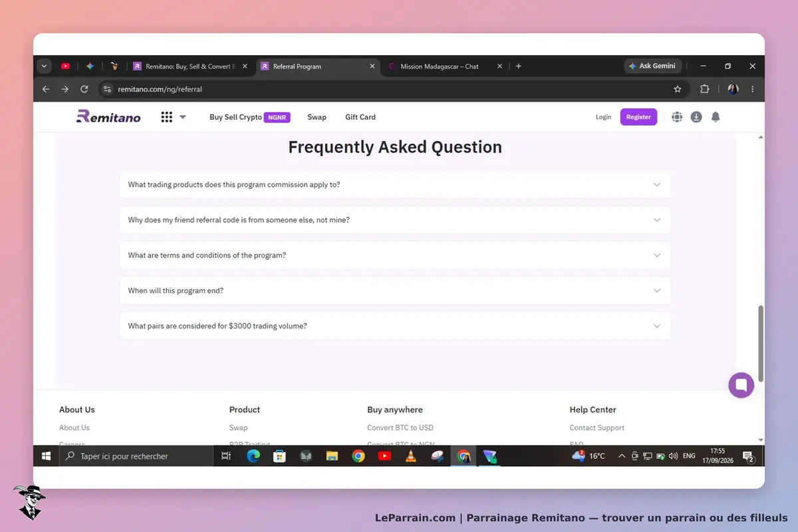798x532 pixels.
Task: Expand the terms and conditions question
Action: point(395,255)
